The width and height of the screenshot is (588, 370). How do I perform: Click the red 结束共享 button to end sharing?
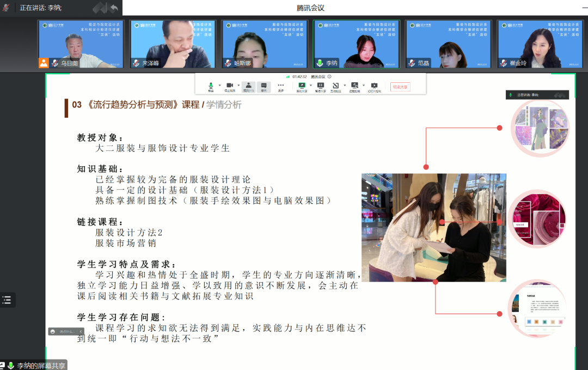pos(400,86)
